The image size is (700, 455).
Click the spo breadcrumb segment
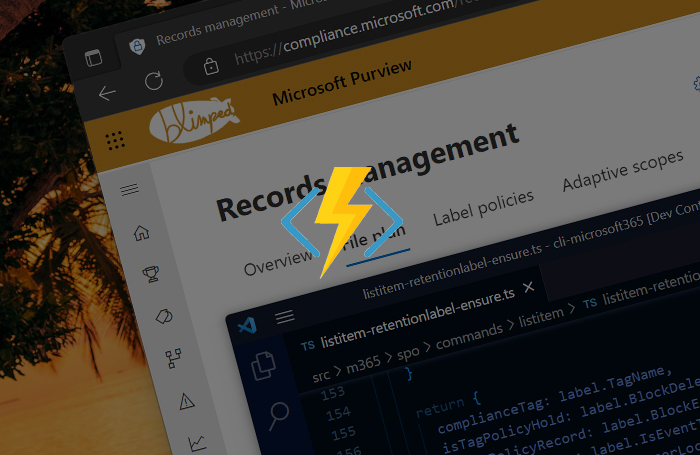tap(408, 353)
